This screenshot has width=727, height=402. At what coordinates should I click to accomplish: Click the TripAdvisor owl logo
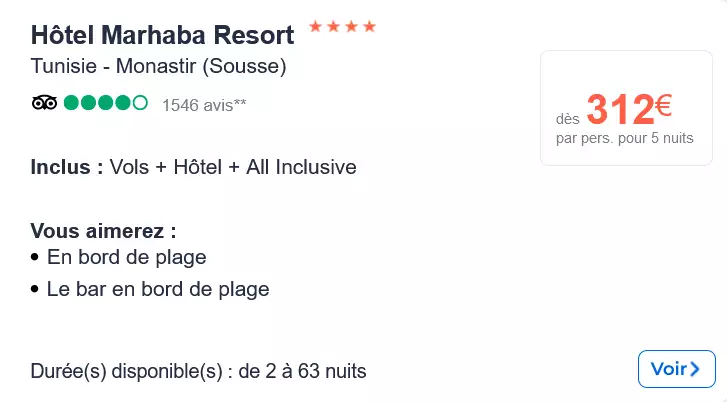click(x=44, y=102)
